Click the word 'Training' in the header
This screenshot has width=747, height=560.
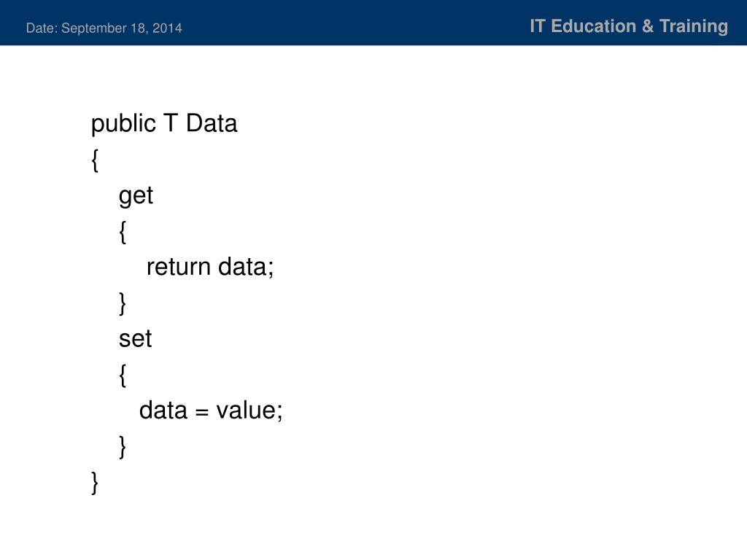pos(694,26)
